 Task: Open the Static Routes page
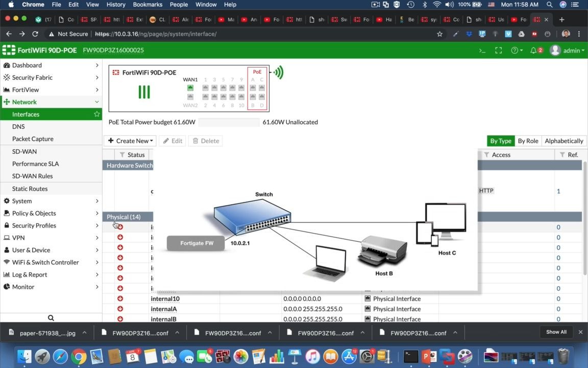point(30,189)
